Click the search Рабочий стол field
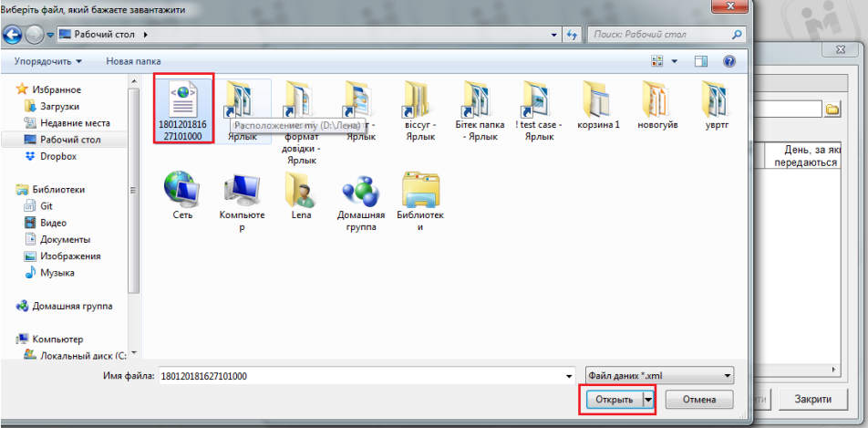 [x=658, y=34]
